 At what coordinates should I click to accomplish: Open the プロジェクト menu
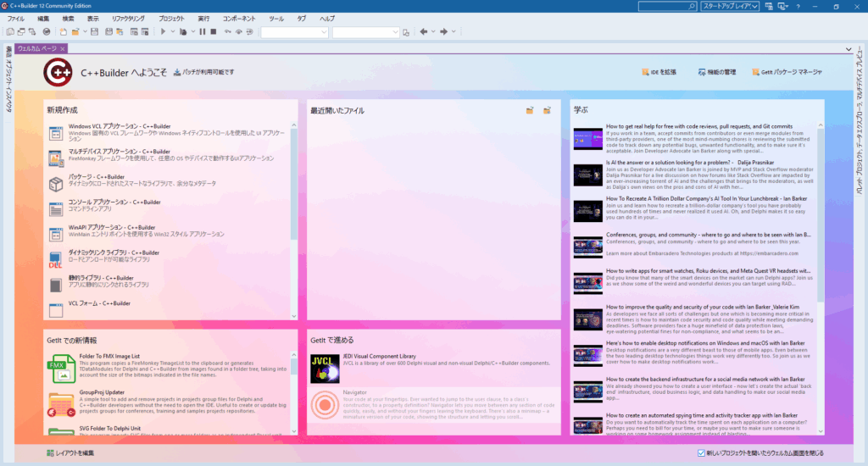pyautogui.click(x=171, y=19)
